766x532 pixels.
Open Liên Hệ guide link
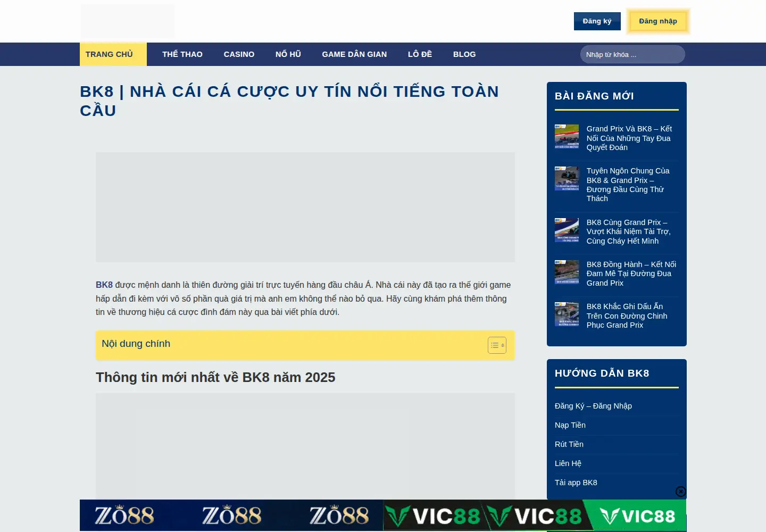point(568,463)
